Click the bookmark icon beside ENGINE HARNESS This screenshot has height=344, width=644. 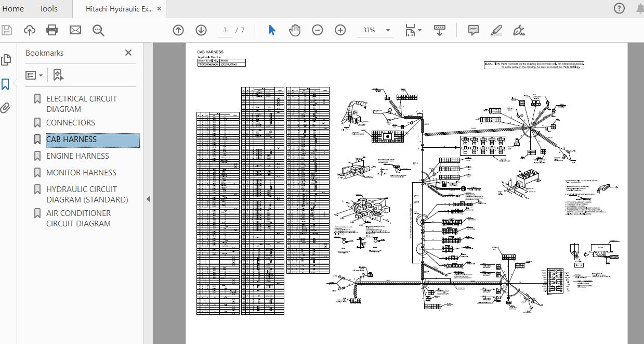coord(37,156)
